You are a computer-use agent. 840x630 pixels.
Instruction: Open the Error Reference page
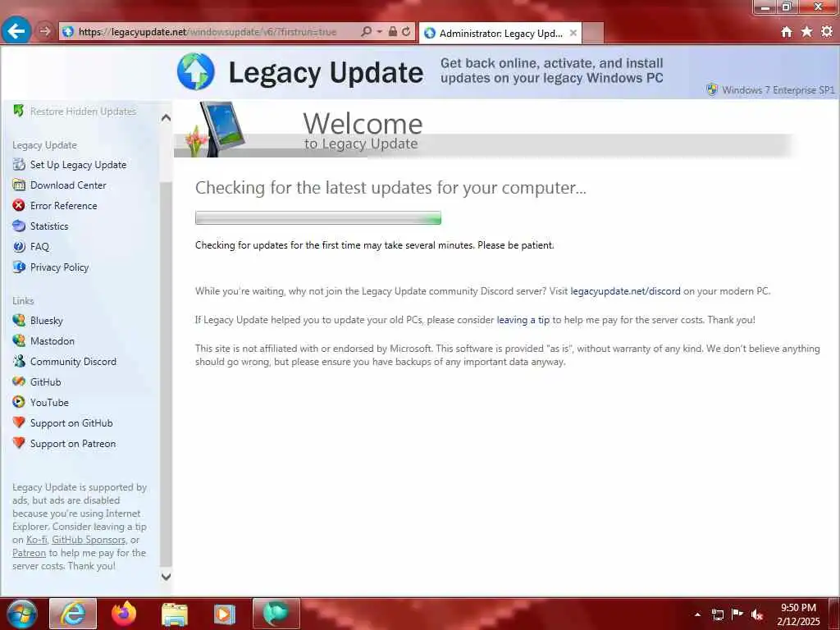coord(64,206)
